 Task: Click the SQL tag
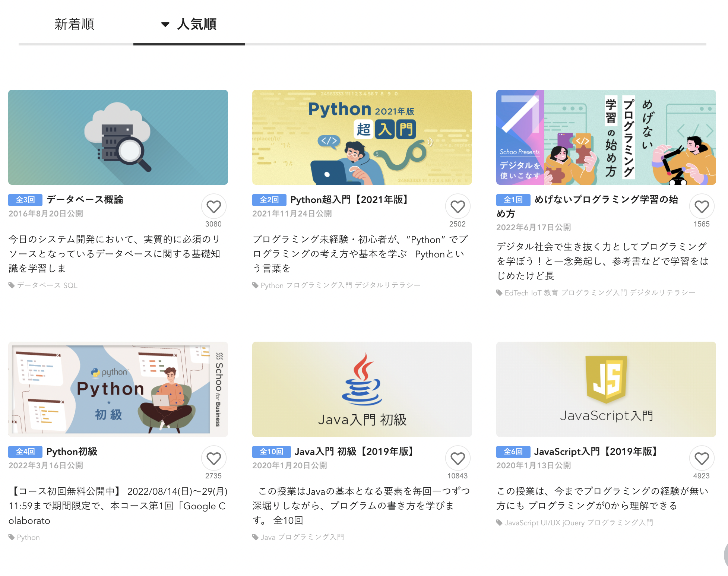point(70,285)
